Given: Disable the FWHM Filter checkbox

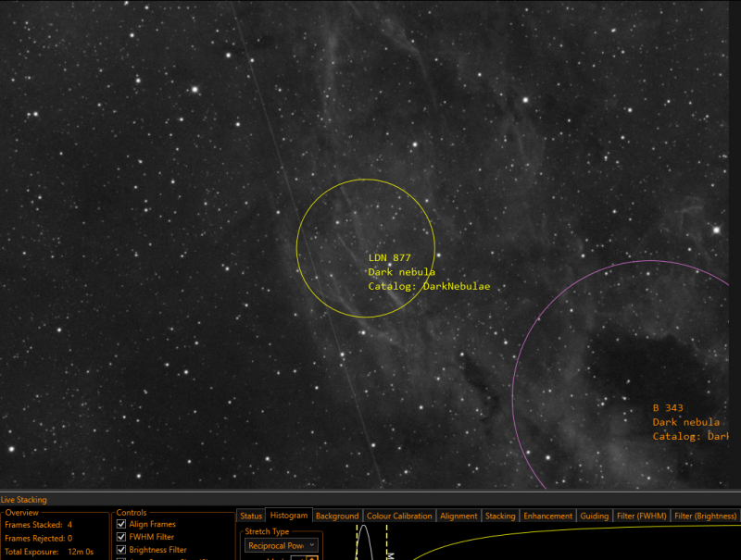Looking at the screenshot, I should click(x=121, y=536).
